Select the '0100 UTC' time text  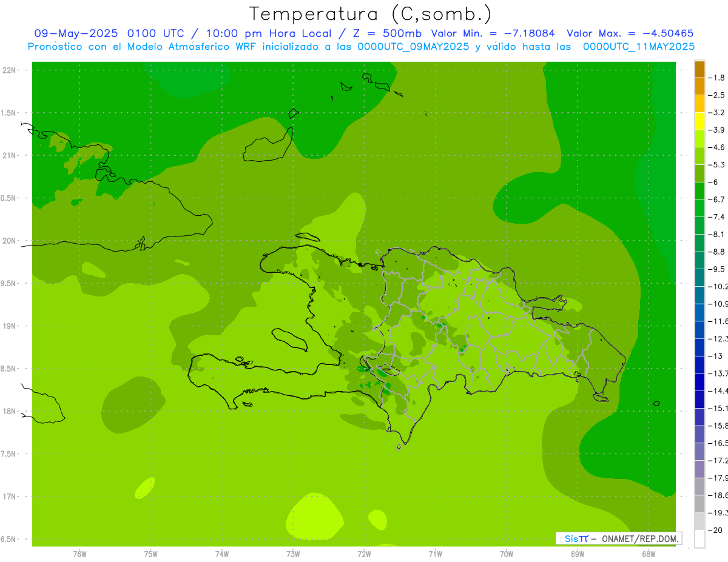coord(156,33)
